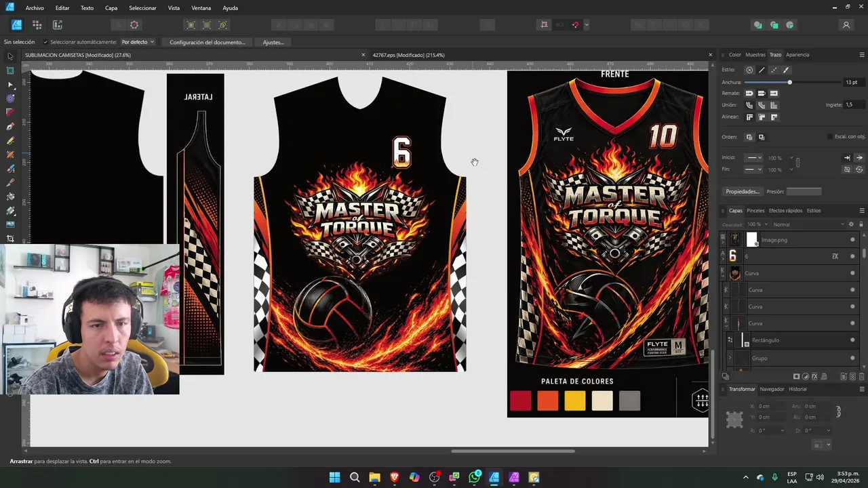Switch to Pixel persona icon
The width and height of the screenshot is (868, 488).
37,25
